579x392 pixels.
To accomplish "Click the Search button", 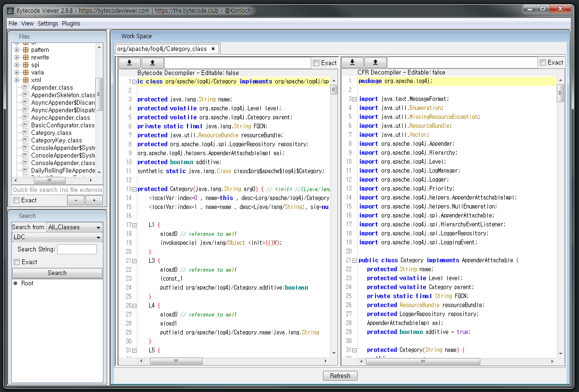I will [57, 273].
